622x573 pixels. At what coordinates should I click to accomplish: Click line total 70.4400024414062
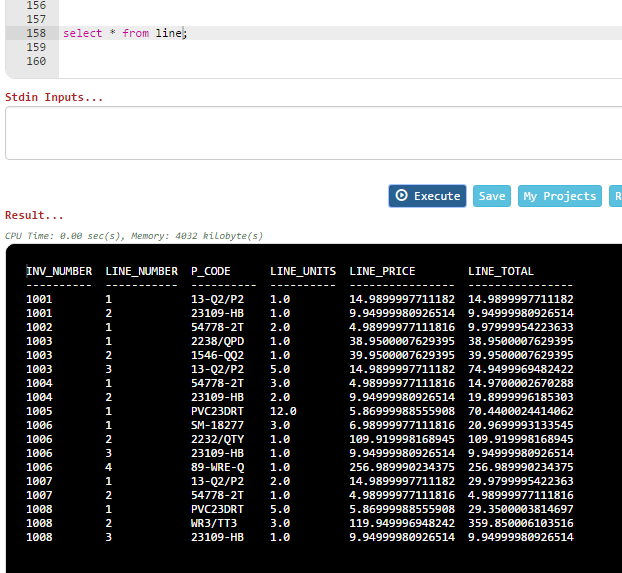(x=521, y=411)
